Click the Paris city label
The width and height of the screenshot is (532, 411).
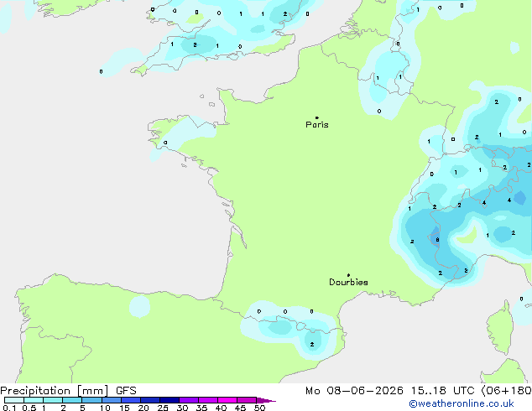click(317, 125)
